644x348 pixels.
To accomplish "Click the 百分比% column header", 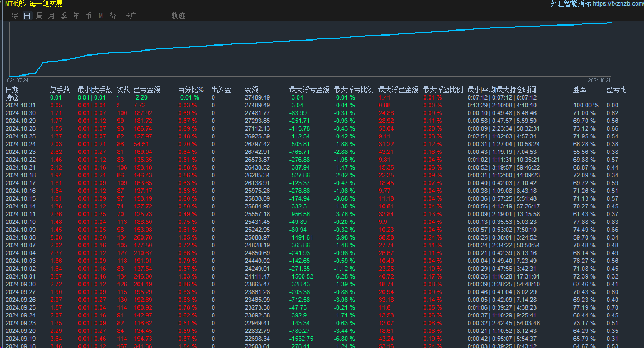I will [x=190, y=90].
